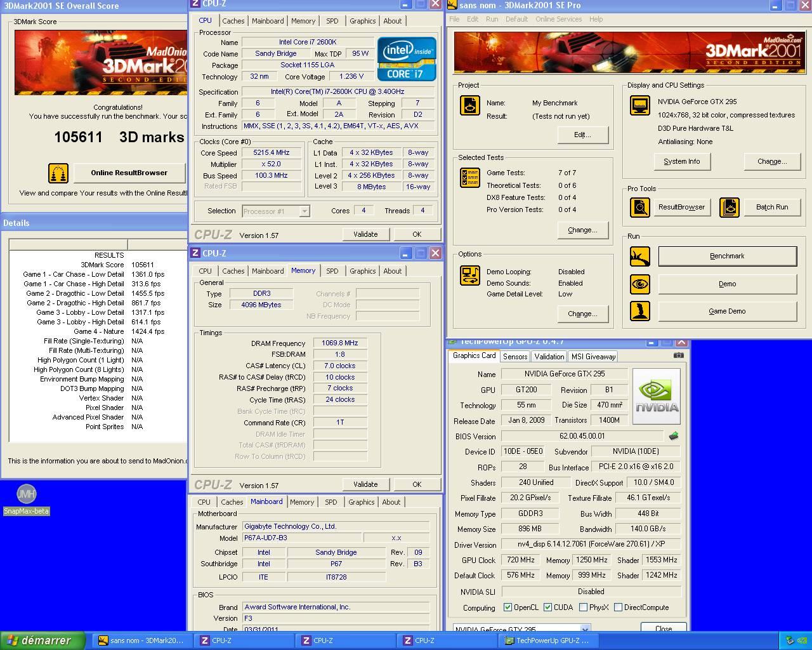This screenshot has height=650, width=812.
Task: Click the Benchmark icon in the Run section
Action: [639, 256]
